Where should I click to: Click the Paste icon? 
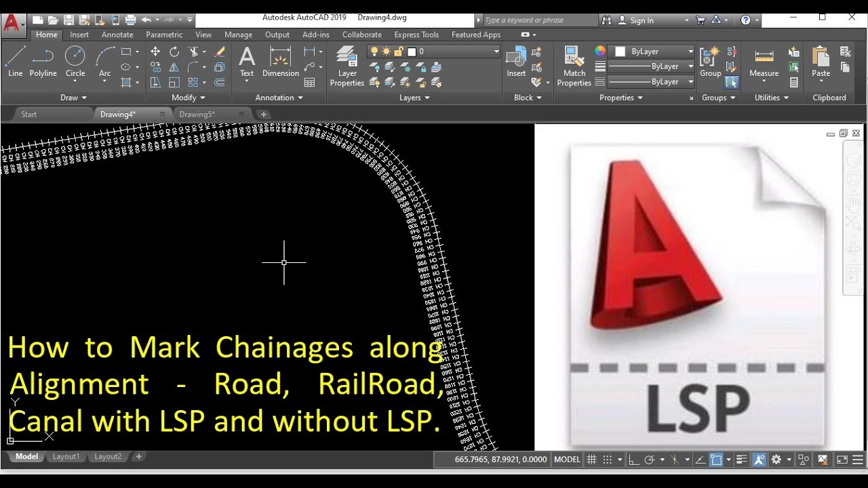(821, 62)
